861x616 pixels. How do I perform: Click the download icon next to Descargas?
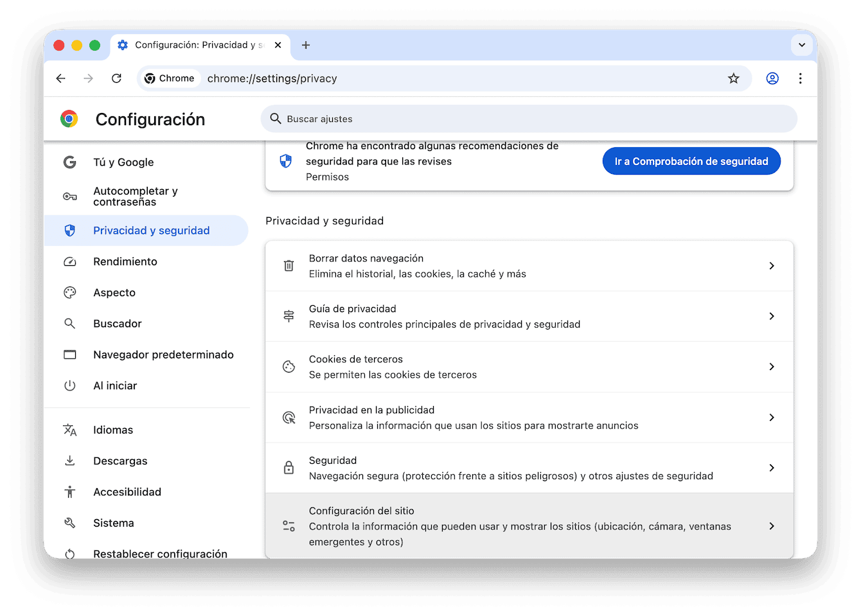pos(69,461)
